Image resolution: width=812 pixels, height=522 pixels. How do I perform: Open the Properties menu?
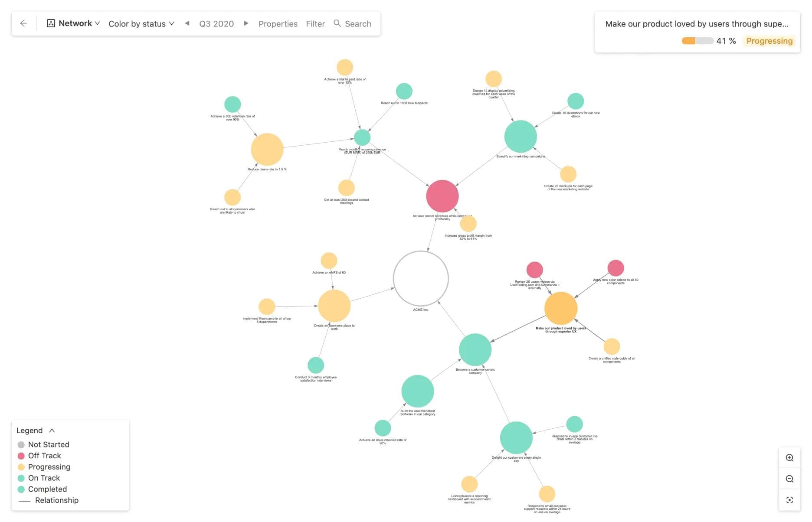point(278,24)
